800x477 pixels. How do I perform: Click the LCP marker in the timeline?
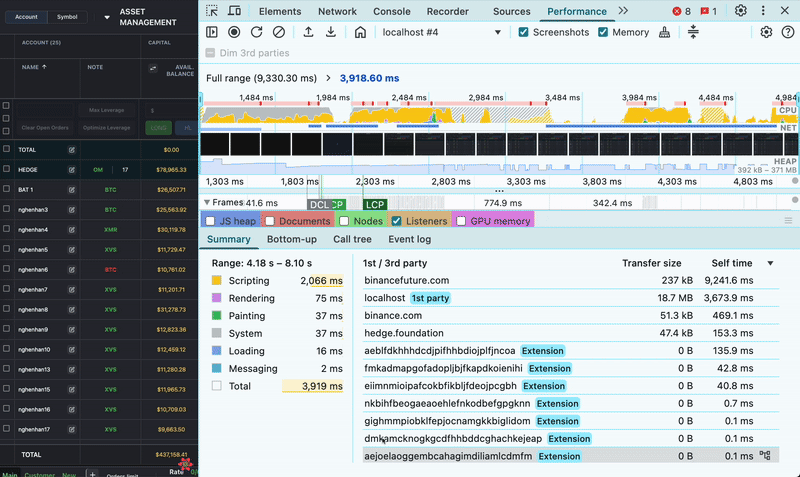coord(375,205)
